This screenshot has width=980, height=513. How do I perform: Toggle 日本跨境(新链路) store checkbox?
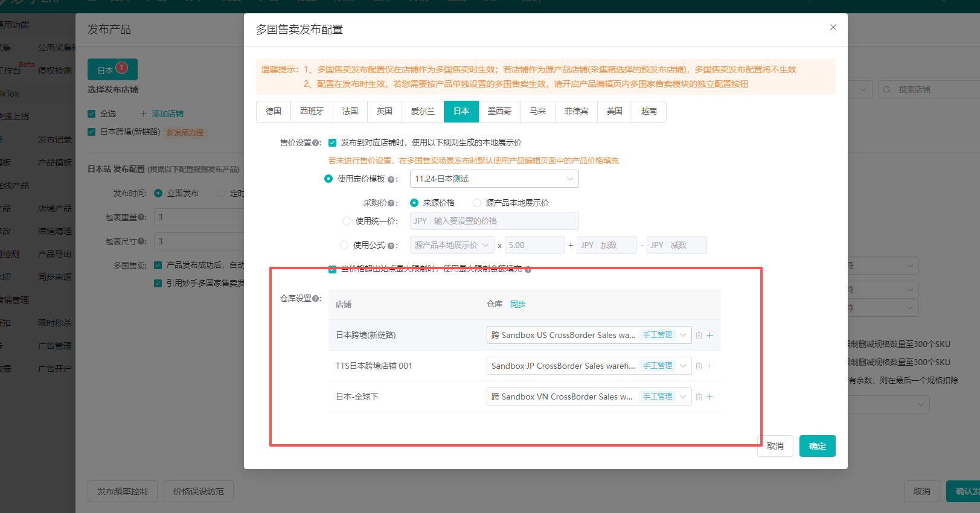point(92,132)
